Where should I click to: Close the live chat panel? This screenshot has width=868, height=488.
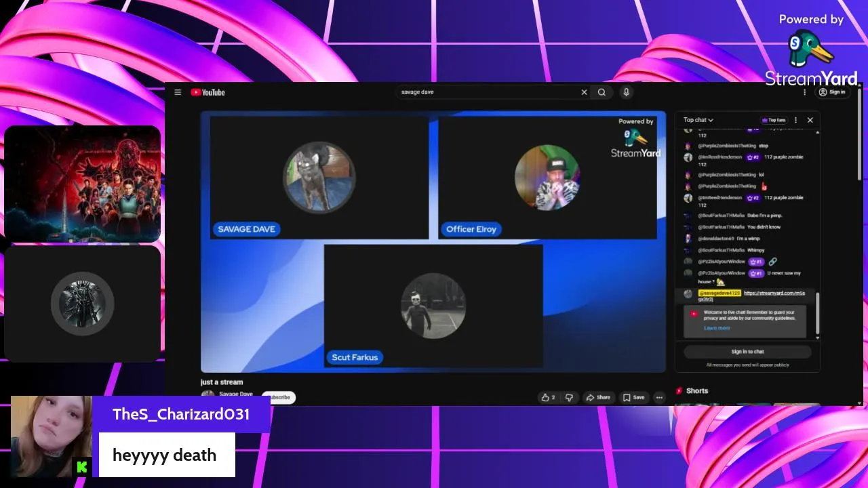tap(810, 120)
